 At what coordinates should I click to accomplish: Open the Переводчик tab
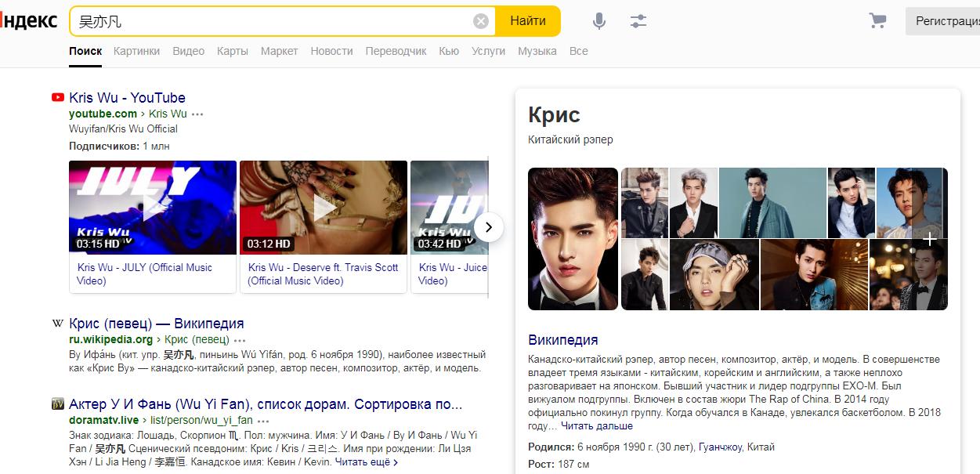[396, 51]
